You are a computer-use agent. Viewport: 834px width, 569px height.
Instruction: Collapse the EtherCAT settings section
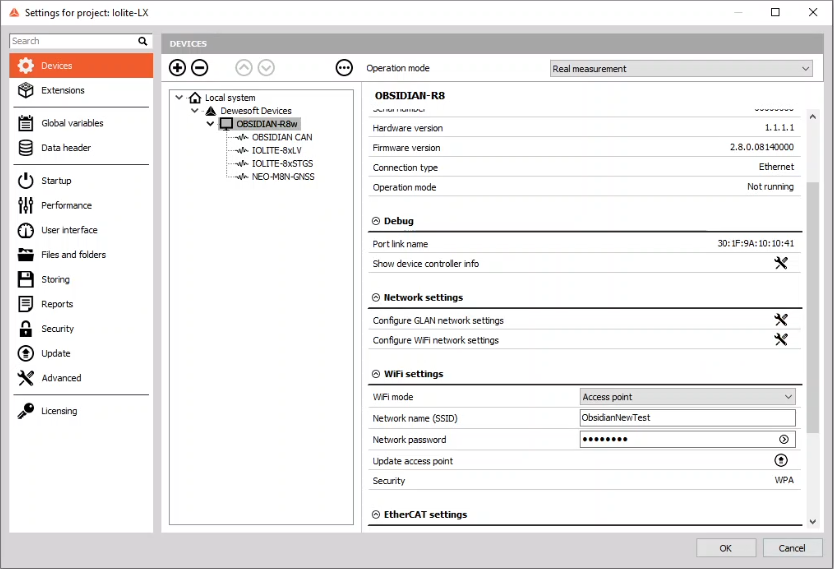[376, 514]
